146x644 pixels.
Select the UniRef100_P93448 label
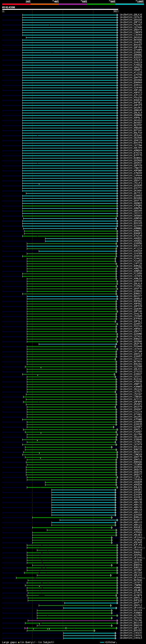point(131,347)
